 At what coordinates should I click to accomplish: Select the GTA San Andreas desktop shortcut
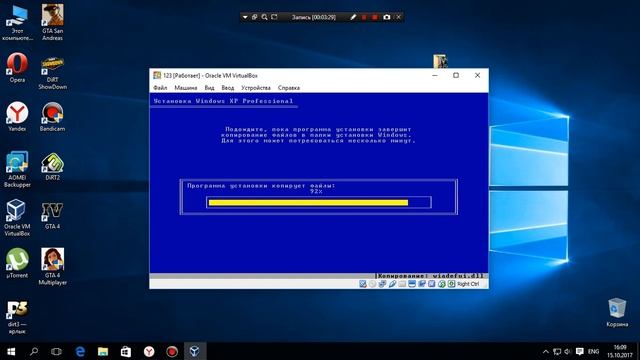[52, 22]
